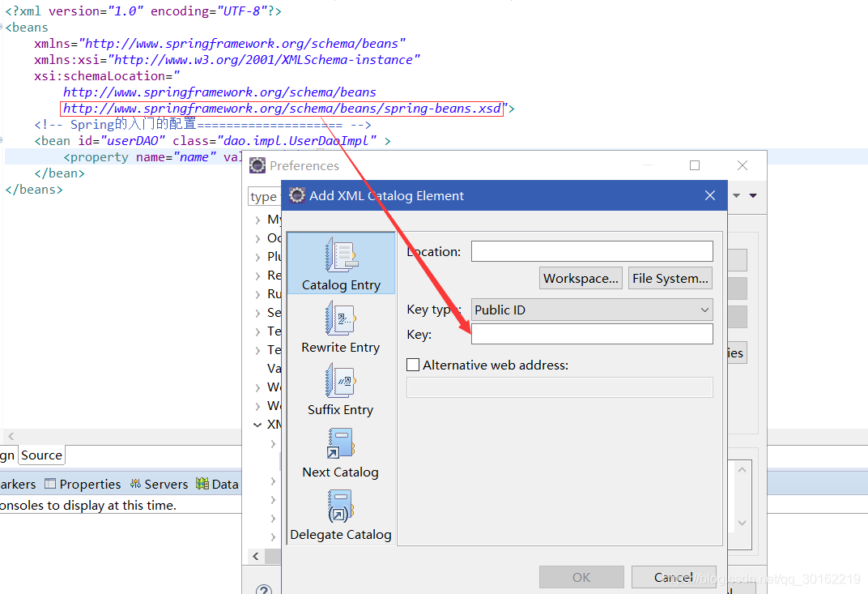Click the closing </beans> tag
The width and height of the screenshot is (868, 594).
[x=34, y=190]
